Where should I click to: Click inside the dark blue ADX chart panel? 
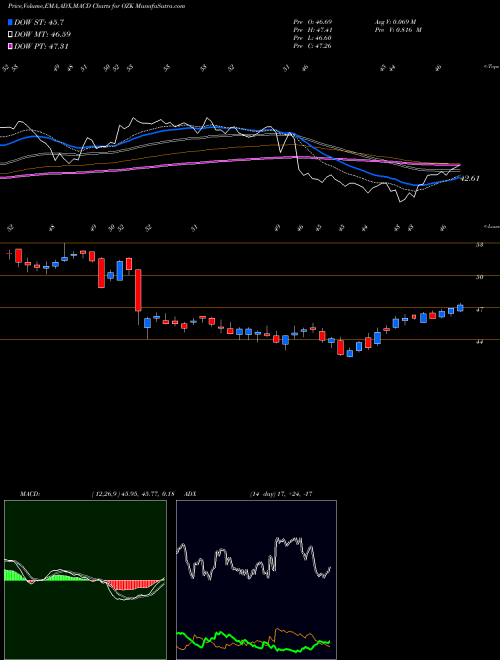coord(256,580)
